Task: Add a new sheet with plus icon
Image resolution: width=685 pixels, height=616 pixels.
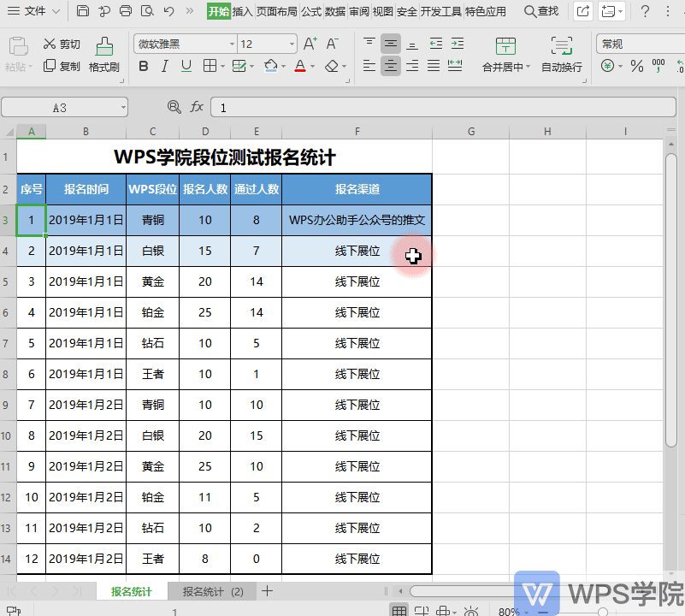Action: [x=268, y=591]
